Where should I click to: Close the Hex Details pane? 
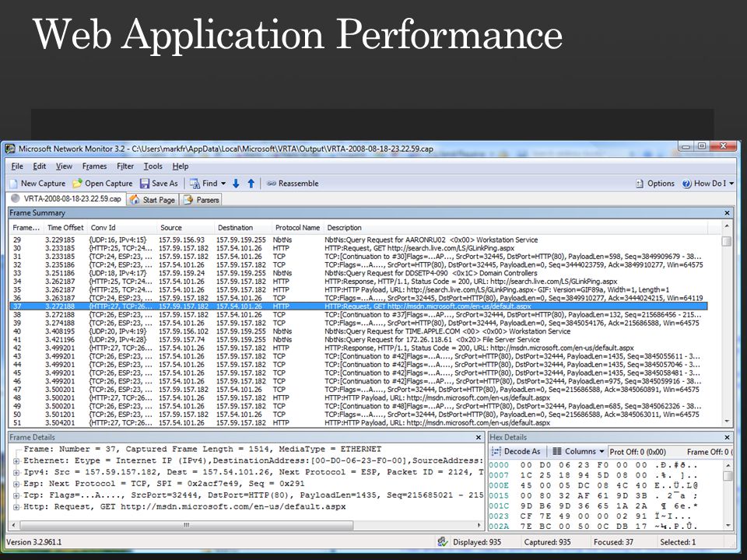tap(727, 437)
